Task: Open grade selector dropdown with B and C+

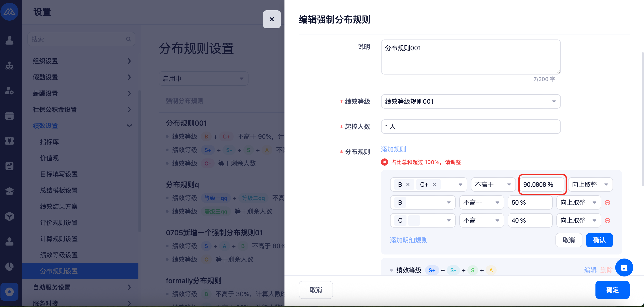Action: point(429,185)
